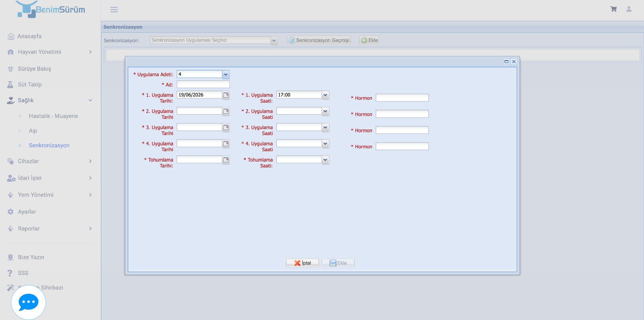Click the shopping cart icon
The width and height of the screenshot is (644, 320).
[x=613, y=9]
